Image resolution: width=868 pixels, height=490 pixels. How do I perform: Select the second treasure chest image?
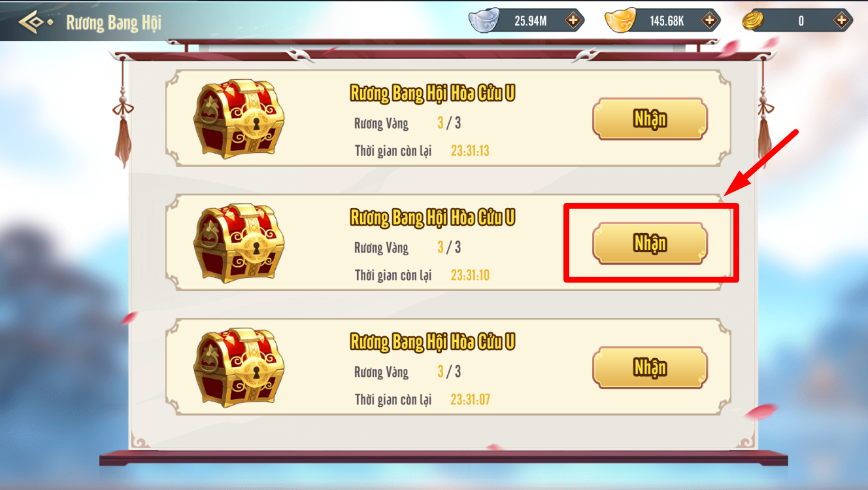coord(238,243)
